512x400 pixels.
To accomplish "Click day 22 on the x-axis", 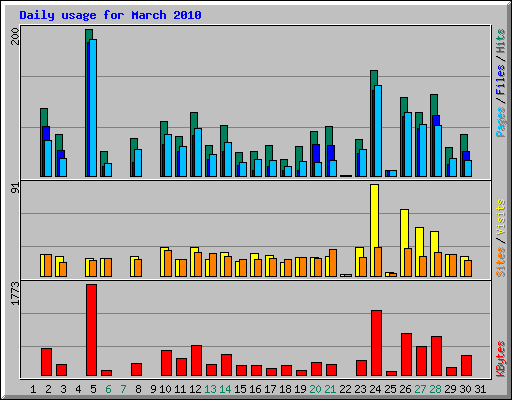I will (345, 389).
